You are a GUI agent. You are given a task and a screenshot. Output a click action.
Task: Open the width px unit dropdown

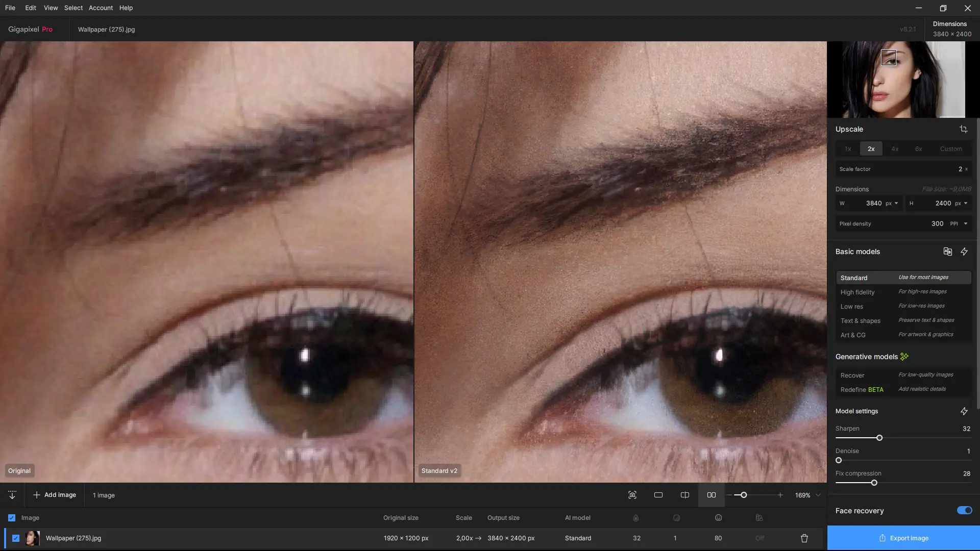pos(896,203)
